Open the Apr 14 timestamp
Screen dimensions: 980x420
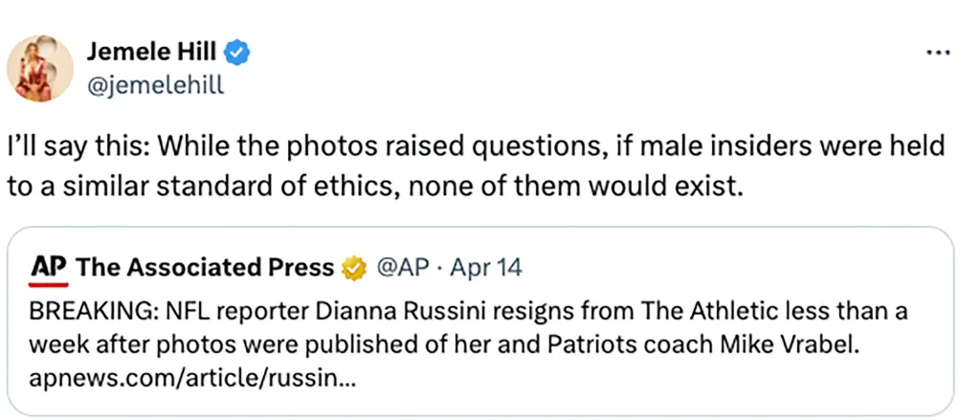(x=485, y=269)
